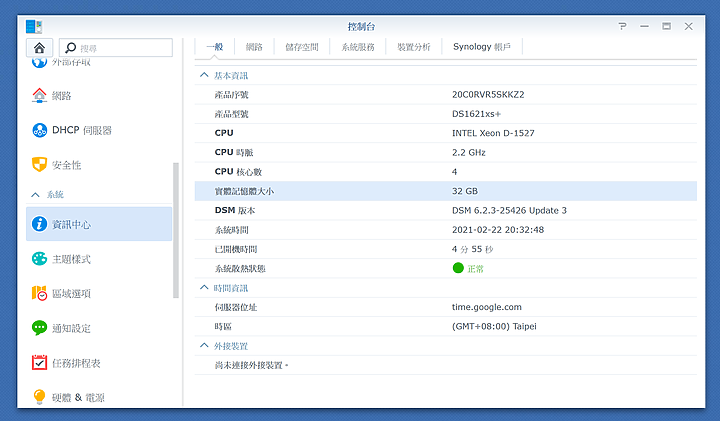Click the search magnifier icon
720x421 pixels.
point(70,48)
